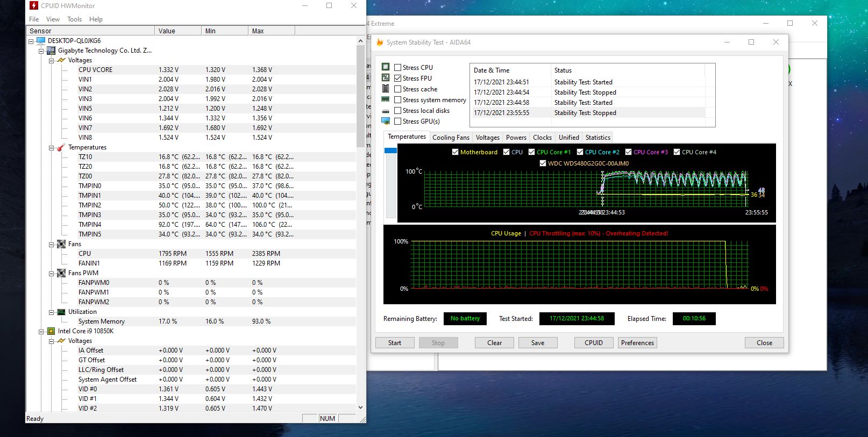Click the Fans PWM node icon
The height and width of the screenshot is (437, 868).
pyautogui.click(x=61, y=273)
